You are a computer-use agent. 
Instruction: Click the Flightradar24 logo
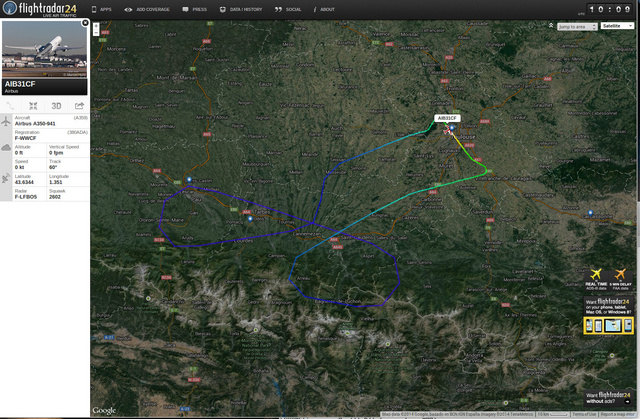tap(40, 9)
